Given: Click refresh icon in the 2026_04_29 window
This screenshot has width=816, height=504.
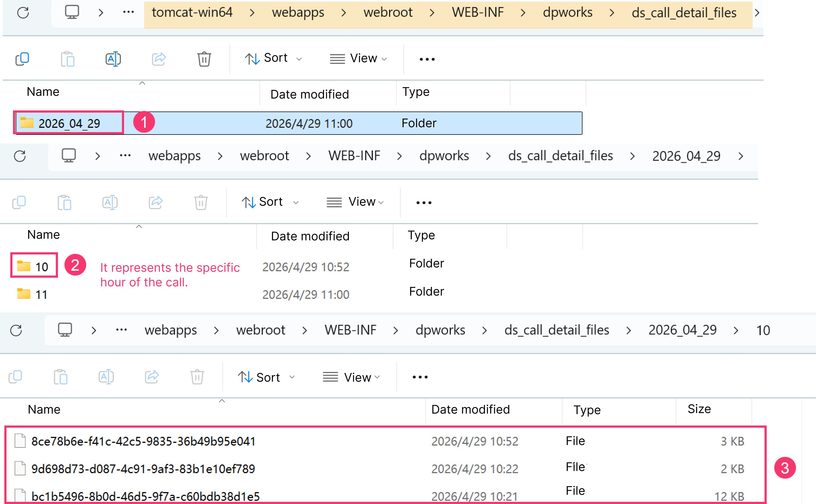Looking at the screenshot, I should pos(20,156).
